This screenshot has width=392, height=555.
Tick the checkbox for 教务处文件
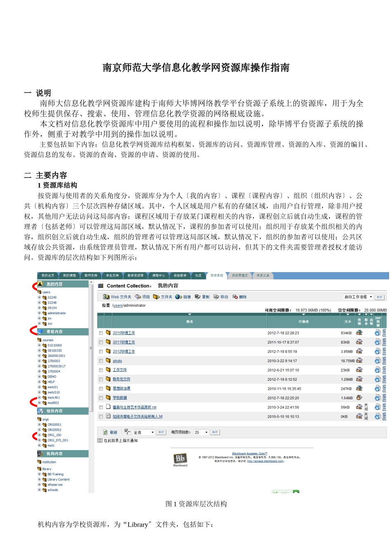click(101, 379)
